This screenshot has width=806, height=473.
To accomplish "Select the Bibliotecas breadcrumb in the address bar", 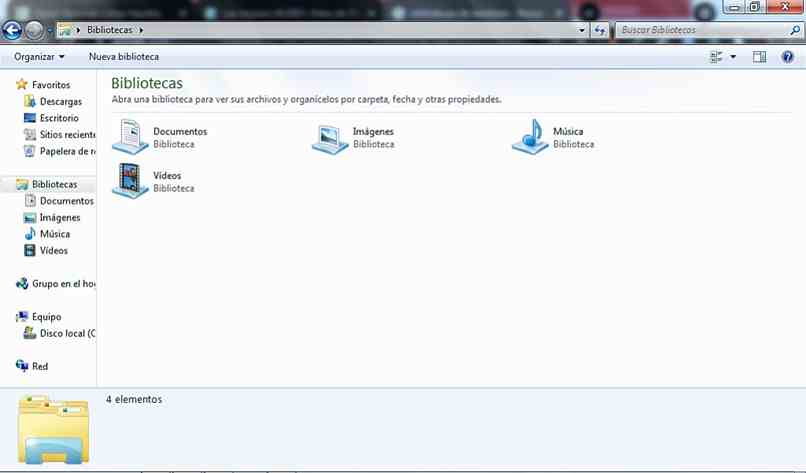I will tap(109, 30).
